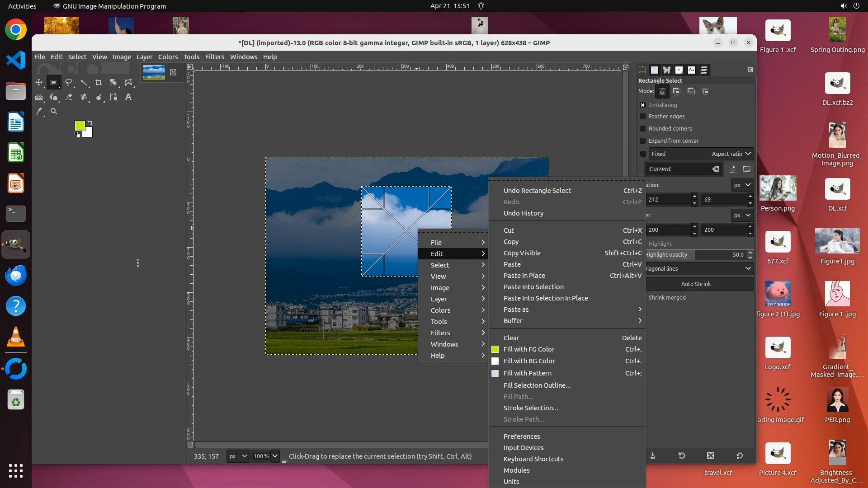This screenshot has height=488, width=868.
Task: Click the image thumbnail tab
Action: click(154, 72)
